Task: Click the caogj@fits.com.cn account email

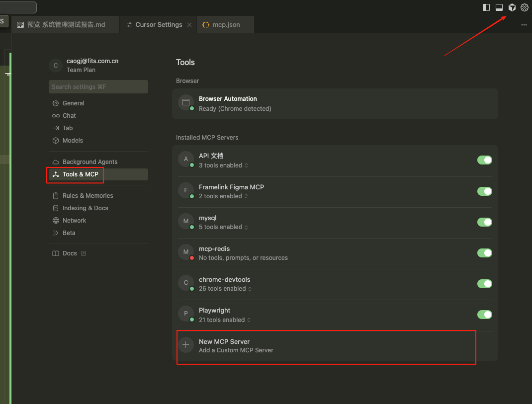Action: [x=92, y=61]
